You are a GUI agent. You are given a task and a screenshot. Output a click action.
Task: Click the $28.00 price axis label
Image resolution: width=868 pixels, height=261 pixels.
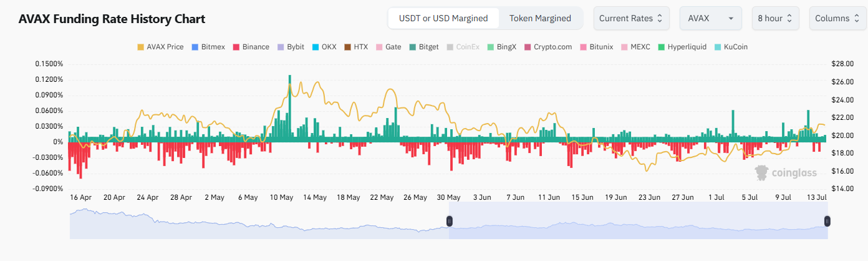click(842, 64)
